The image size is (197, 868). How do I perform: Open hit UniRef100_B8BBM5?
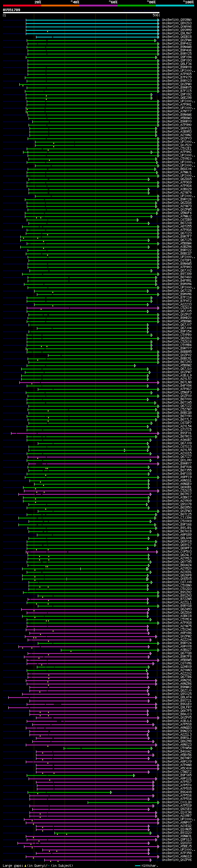point(176,352)
